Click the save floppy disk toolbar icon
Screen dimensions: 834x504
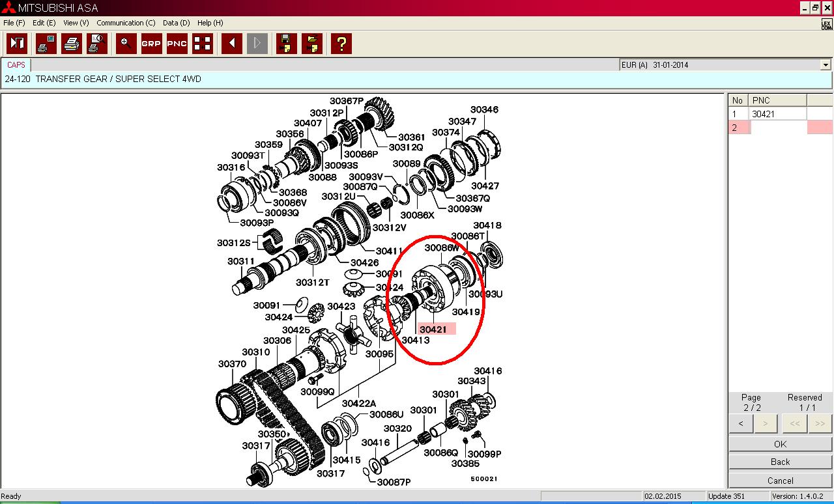tap(286, 44)
